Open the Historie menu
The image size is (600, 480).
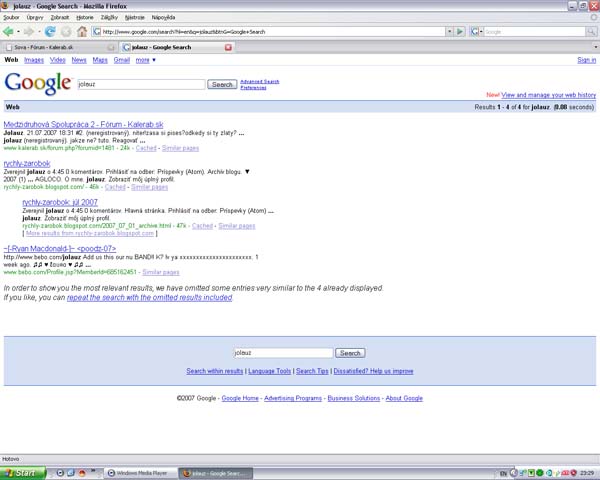(85, 17)
